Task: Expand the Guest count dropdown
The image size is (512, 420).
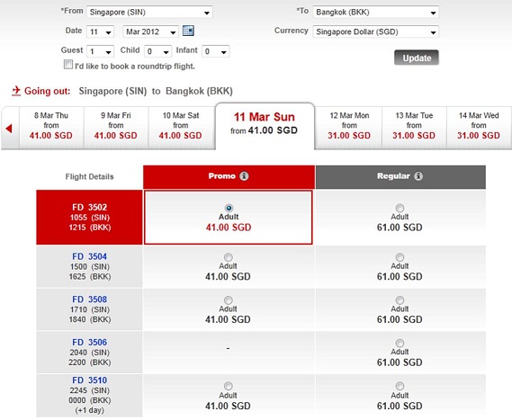Action: coord(100,51)
